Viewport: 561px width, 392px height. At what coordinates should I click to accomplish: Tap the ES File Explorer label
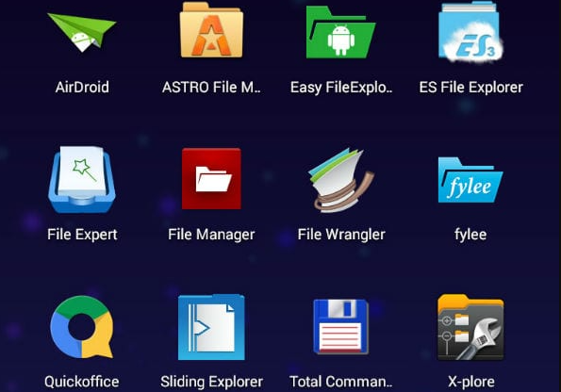(x=470, y=88)
